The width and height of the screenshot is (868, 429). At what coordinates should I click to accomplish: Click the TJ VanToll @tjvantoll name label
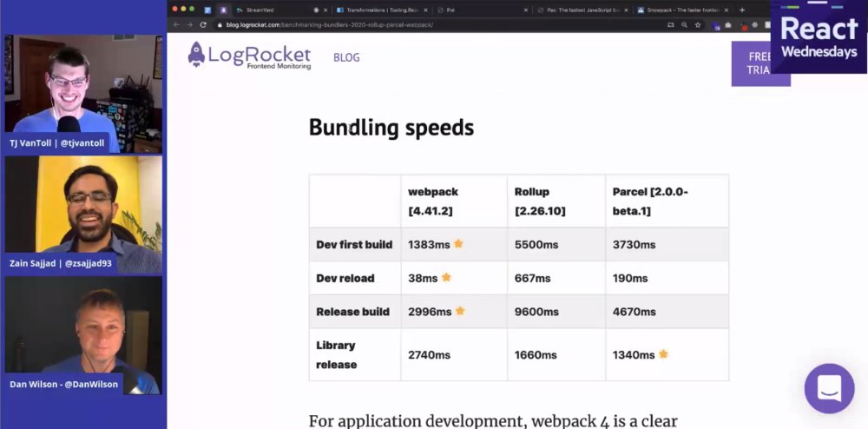57,142
